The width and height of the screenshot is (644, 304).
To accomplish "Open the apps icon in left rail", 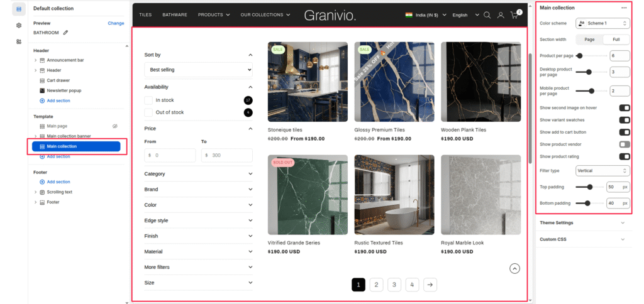I will click(19, 41).
